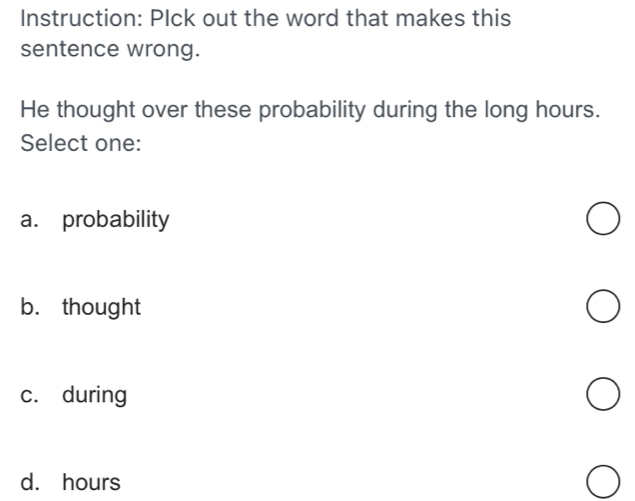This screenshot has height=501, width=635.
Task: Select the radio button for probability
Action: pos(600,220)
